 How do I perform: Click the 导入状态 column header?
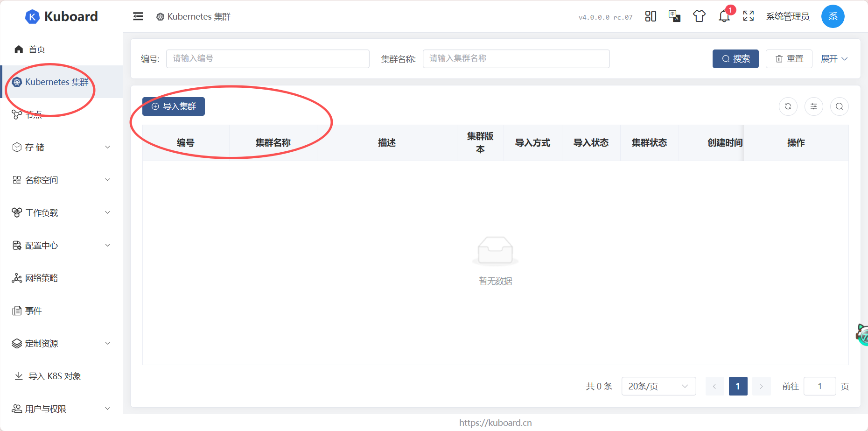(x=591, y=143)
